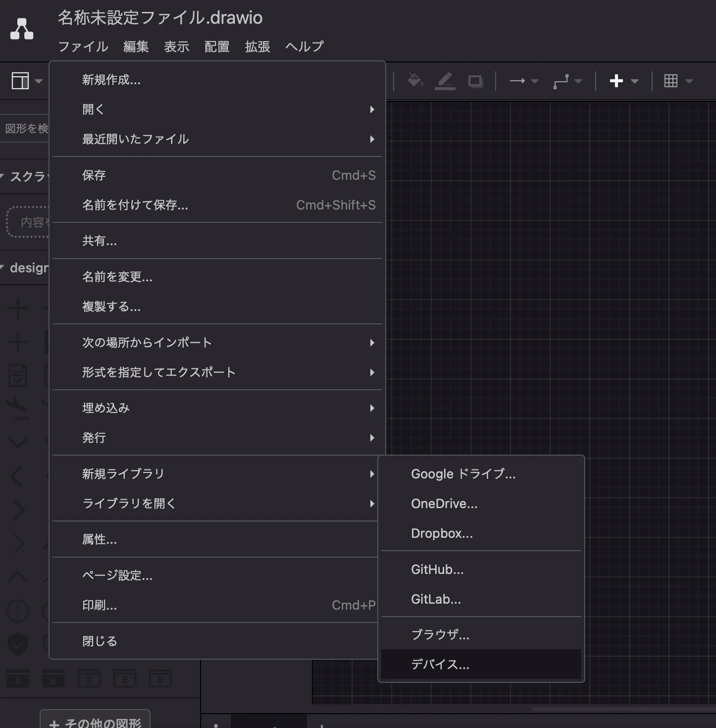Choose GitHub... in submenu
This screenshot has width=716, height=728.
[481, 570]
